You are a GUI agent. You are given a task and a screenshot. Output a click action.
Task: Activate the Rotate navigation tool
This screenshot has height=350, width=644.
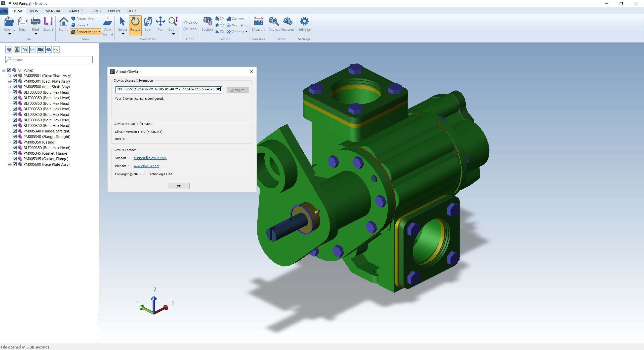click(x=135, y=25)
